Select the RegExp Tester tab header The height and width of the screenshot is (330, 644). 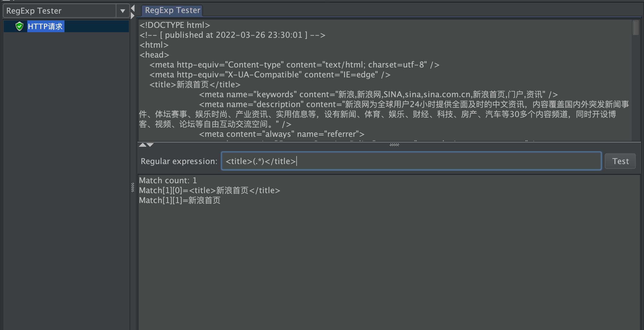(172, 10)
